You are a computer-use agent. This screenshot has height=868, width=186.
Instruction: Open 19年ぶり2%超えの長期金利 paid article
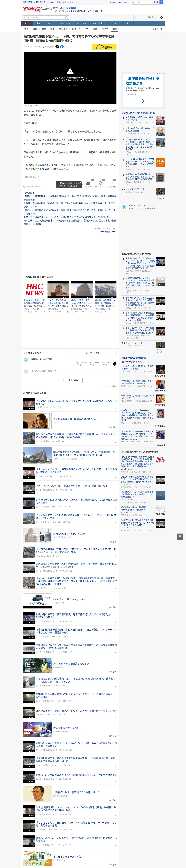click(x=137, y=367)
